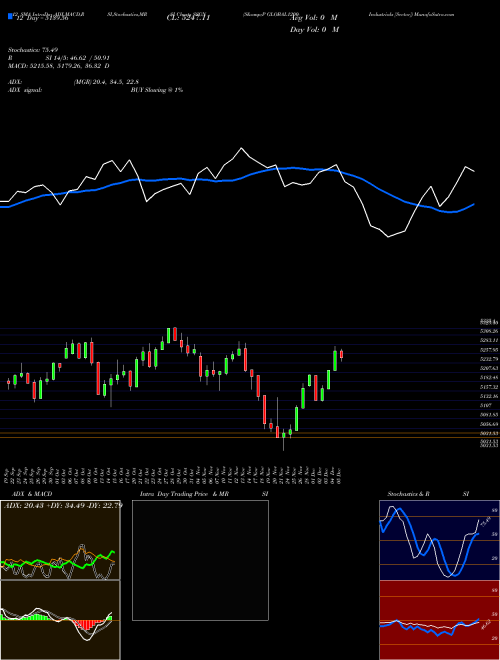
Task: Click the BUY Slowing @ 1% signal text
Action: 157,90
